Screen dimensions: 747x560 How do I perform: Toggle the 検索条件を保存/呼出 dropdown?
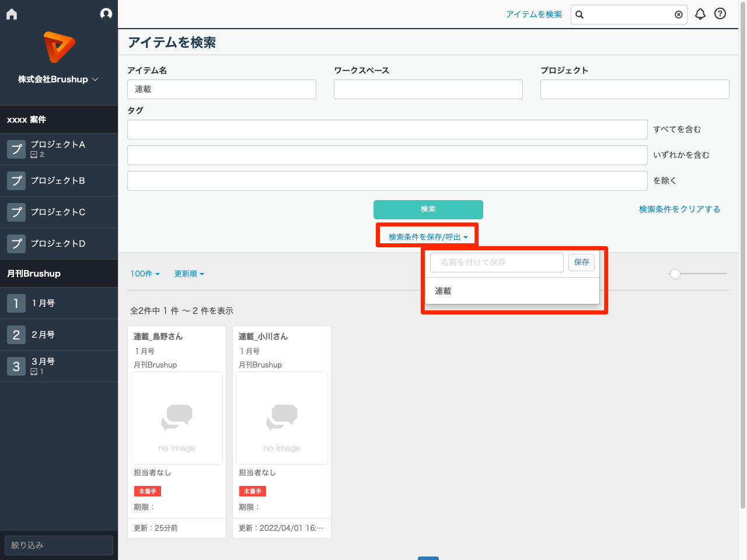click(428, 237)
